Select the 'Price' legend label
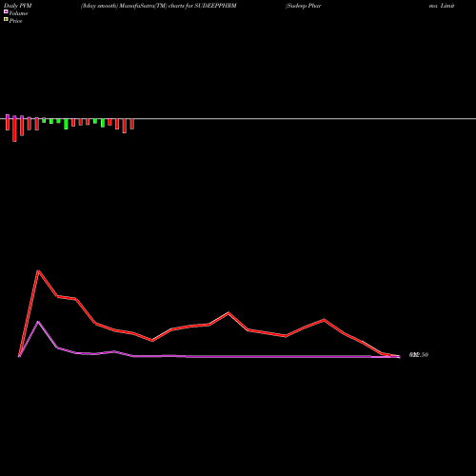The height and width of the screenshot is (476, 476). click(x=15, y=21)
